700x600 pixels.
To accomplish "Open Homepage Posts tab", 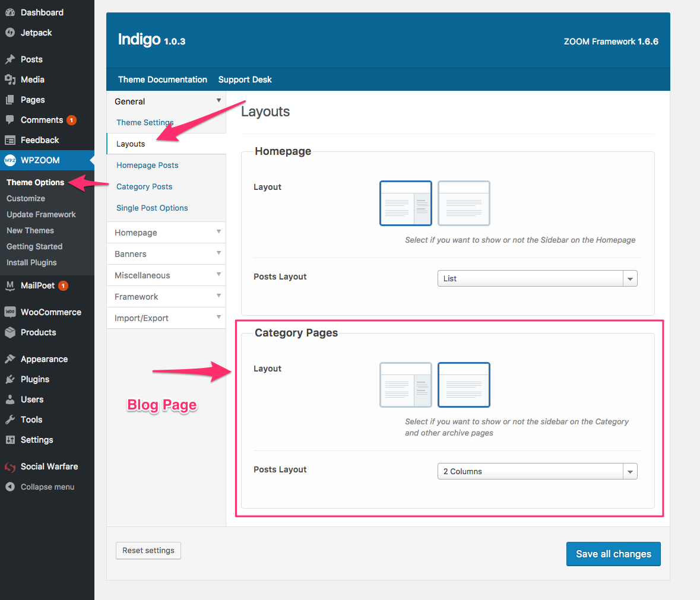I will pyautogui.click(x=147, y=165).
